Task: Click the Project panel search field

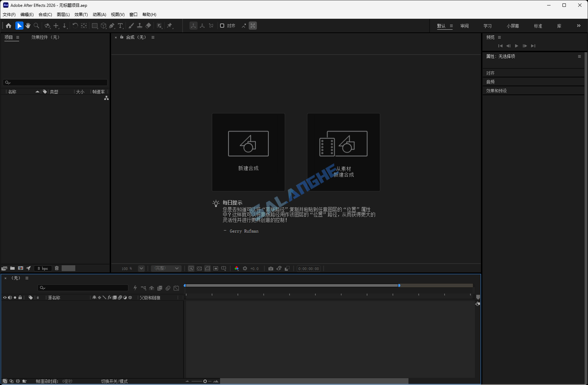Action: point(55,83)
